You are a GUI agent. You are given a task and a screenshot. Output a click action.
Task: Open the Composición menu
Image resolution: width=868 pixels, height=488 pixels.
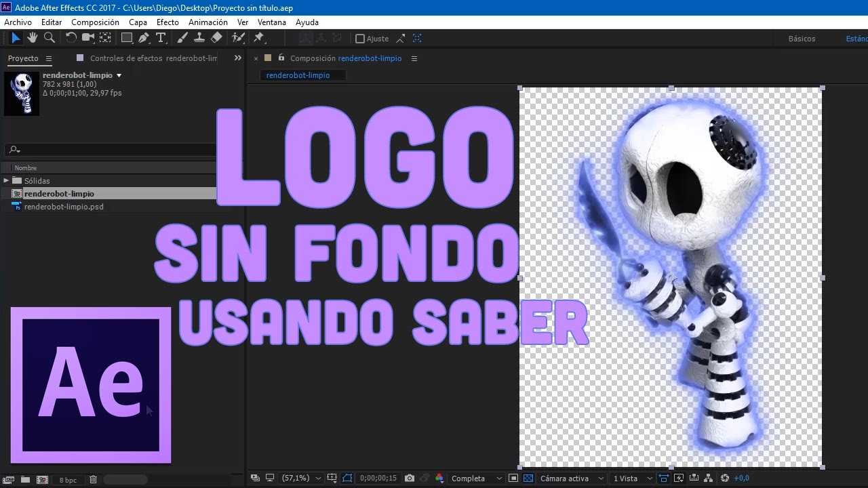click(95, 22)
